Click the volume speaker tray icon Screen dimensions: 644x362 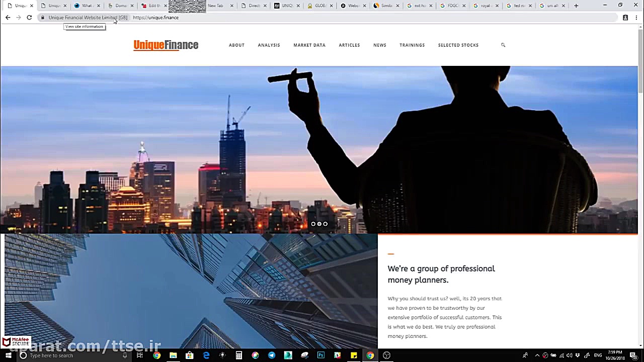tap(569, 355)
